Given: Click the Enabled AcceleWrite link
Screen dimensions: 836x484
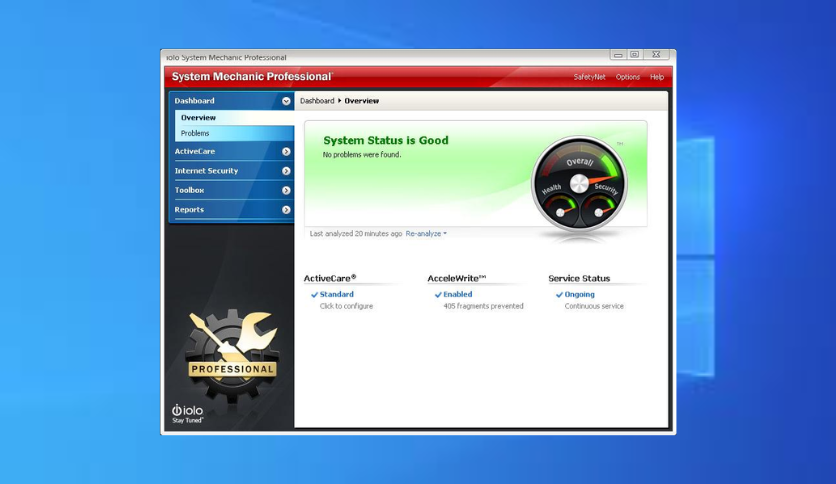Looking at the screenshot, I should pos(457,294).
